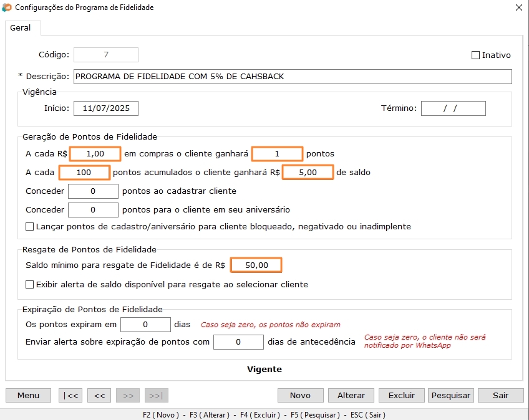This screenshot has width=529, height=420.
Task: Open the Menu button
Action: [x=27, y=395]
